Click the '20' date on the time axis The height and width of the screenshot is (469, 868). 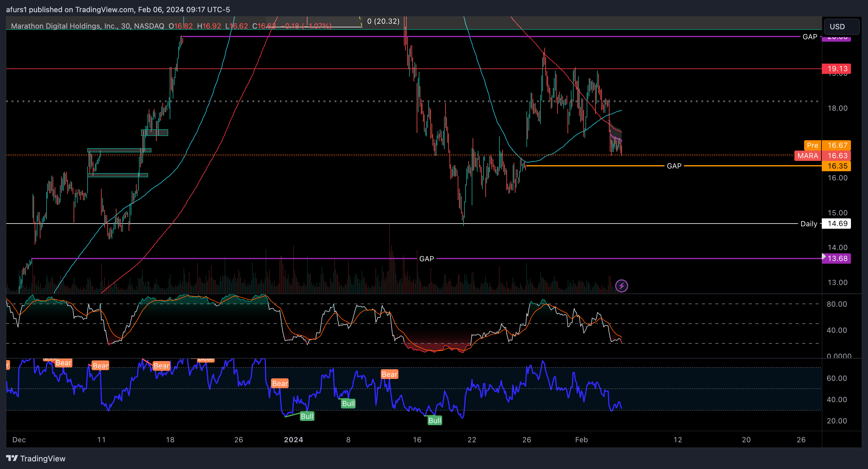pos(746,440)
